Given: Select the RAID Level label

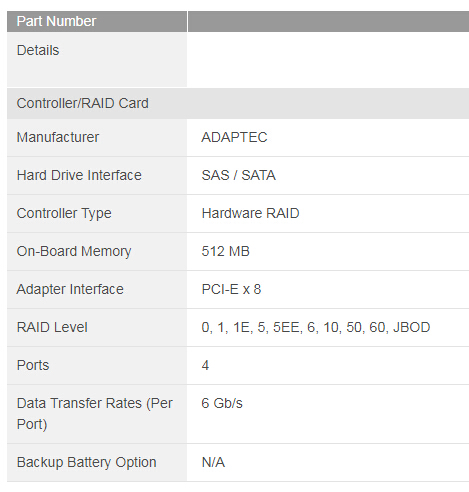Looking at the screenshot, I should tap(52, 327).
